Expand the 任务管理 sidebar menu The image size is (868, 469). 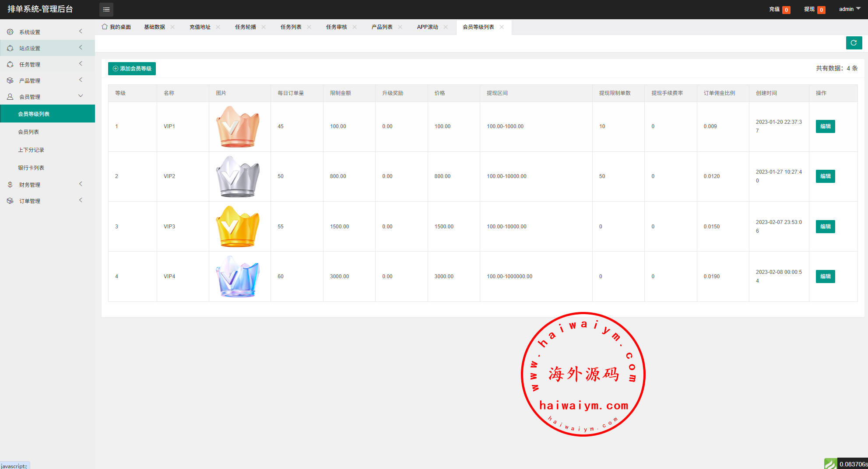pyautogui.click(x=47, y=64)
